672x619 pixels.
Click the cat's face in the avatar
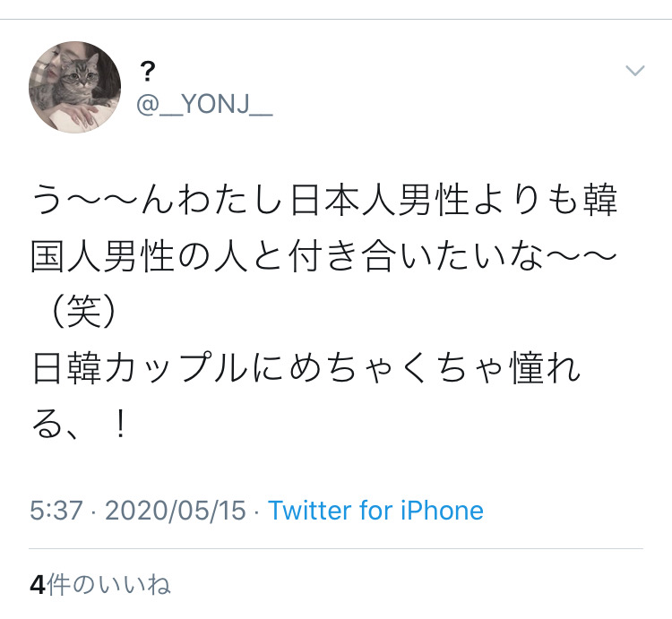click(x=78, y=76)
